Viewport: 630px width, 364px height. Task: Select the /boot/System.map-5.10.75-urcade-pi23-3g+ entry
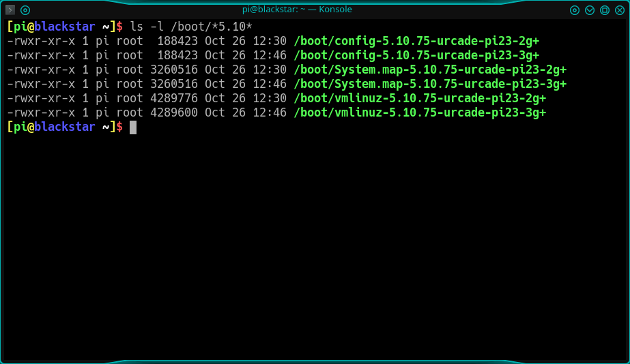click(430, 84)
